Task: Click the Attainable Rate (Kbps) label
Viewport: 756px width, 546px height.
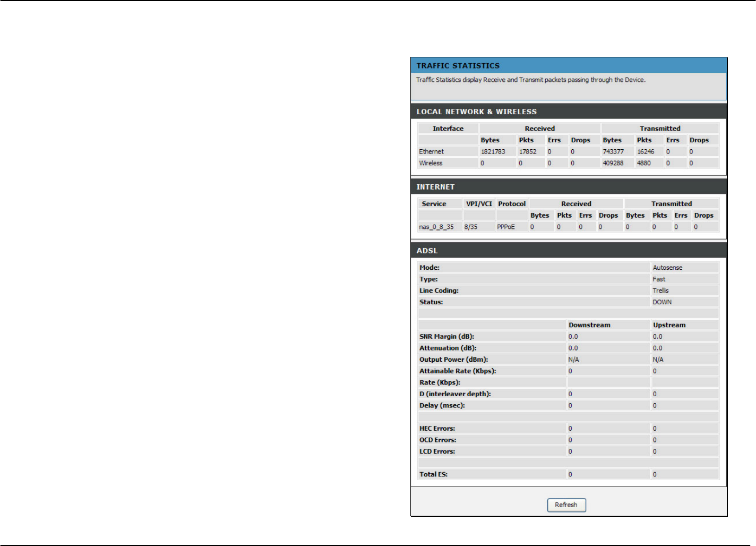Action: click(x=458, y=372)
